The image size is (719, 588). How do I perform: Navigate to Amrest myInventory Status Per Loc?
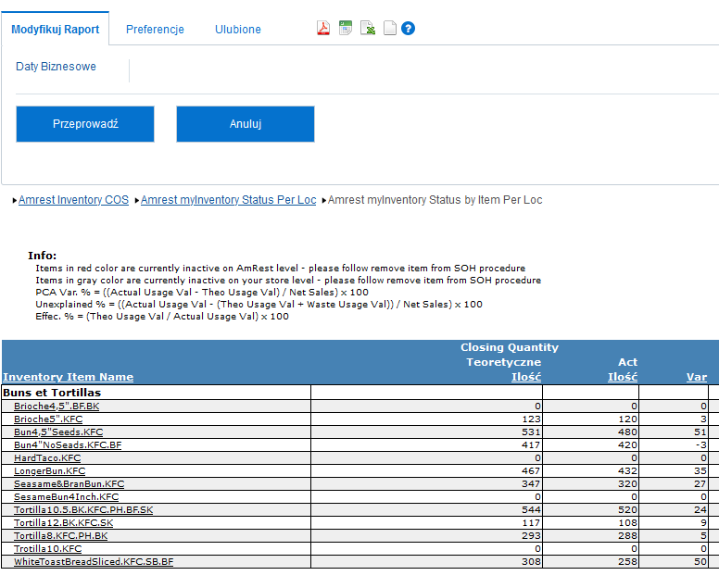pos(228,200)
